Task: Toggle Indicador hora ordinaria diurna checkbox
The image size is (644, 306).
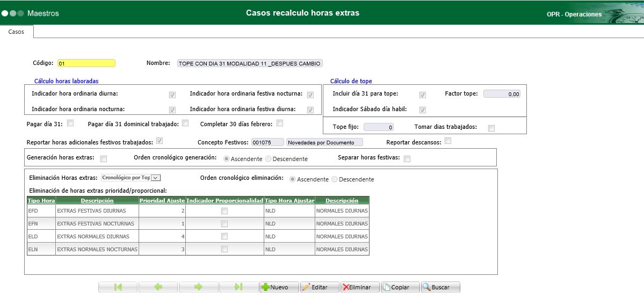Action: tap(172, 95)
